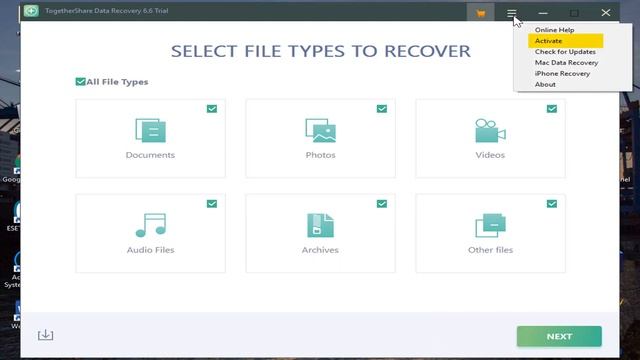
Task: Click the import scan result icon
Action: click(x=45, y=335)
